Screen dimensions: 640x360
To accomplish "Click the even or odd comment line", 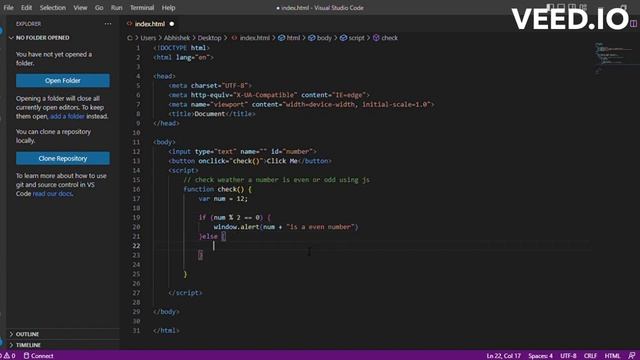I will [276, 180].
